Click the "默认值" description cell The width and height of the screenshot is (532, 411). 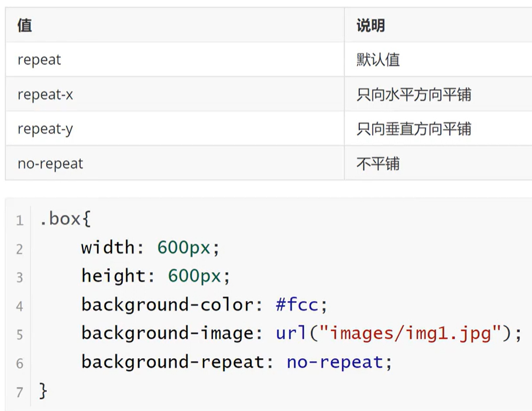378,60
